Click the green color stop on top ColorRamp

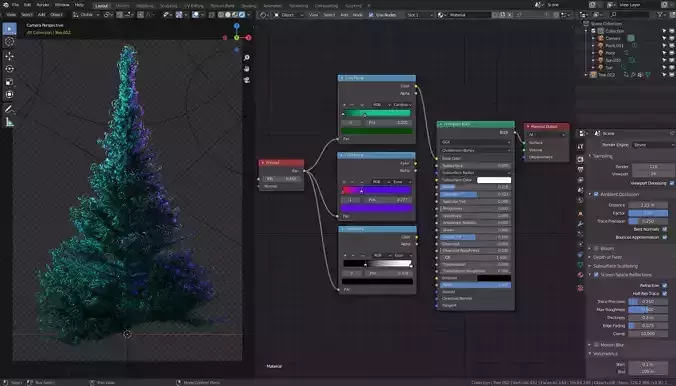[x=364, y=115]
